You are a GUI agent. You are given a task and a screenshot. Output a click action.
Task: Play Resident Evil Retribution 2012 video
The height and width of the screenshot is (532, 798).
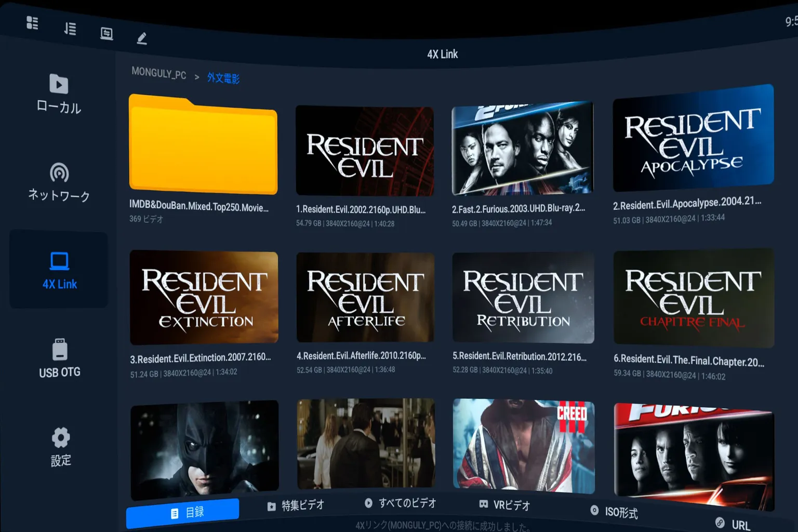[x=523, y=298]
